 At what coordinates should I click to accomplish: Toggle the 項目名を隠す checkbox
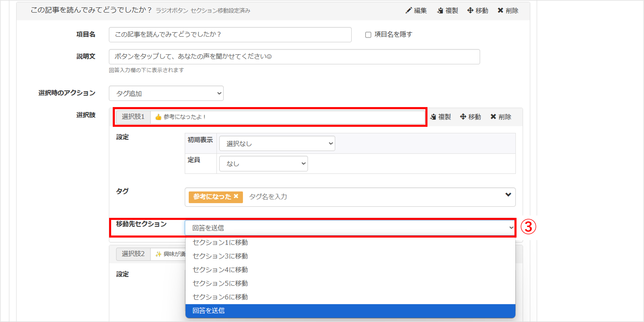click(x=368, y=34)
